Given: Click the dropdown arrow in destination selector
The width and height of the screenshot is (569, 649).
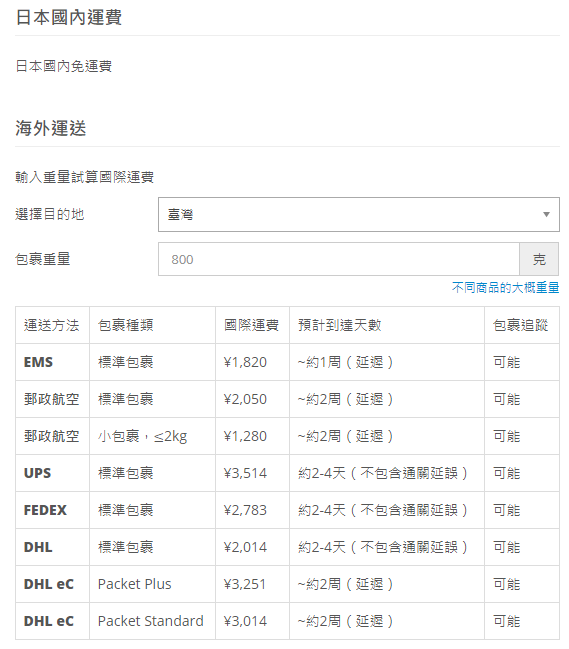Looking at the screenshot, I should 546,214.
